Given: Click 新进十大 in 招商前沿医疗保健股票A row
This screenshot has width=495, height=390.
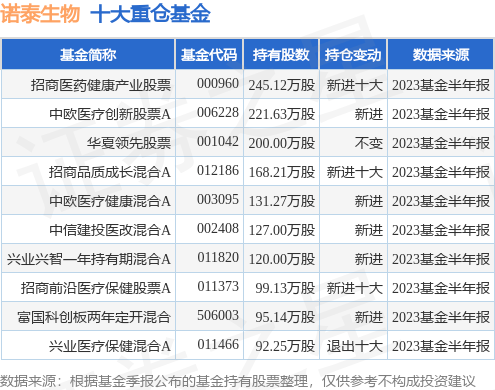Looking at the screenshot, I should coord(355,288).
